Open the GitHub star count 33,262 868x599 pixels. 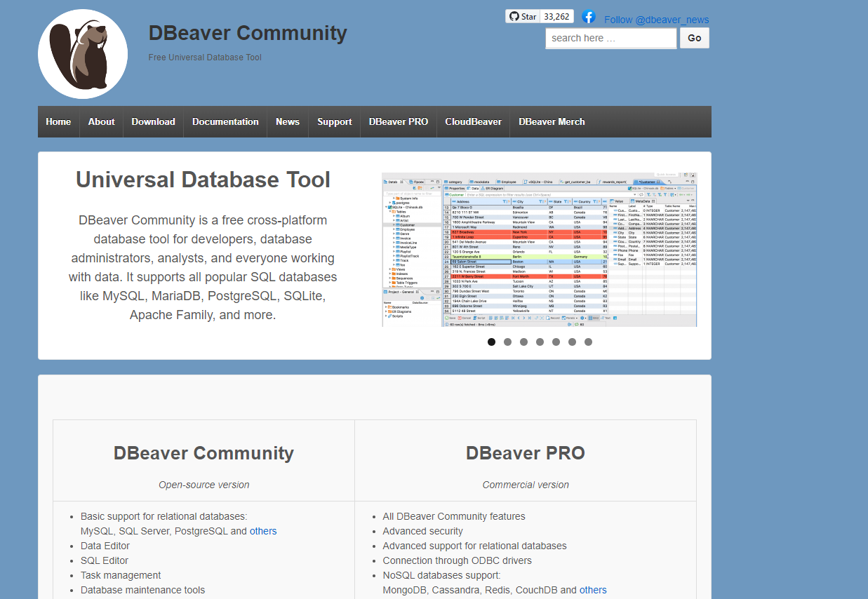(557, 16)
